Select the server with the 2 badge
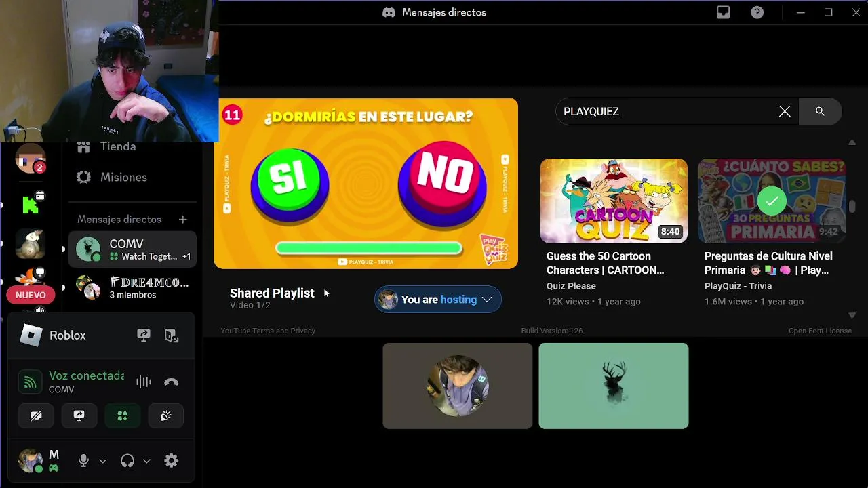The image size is (868, 488). pyautogui.click(x=31, y=160)
